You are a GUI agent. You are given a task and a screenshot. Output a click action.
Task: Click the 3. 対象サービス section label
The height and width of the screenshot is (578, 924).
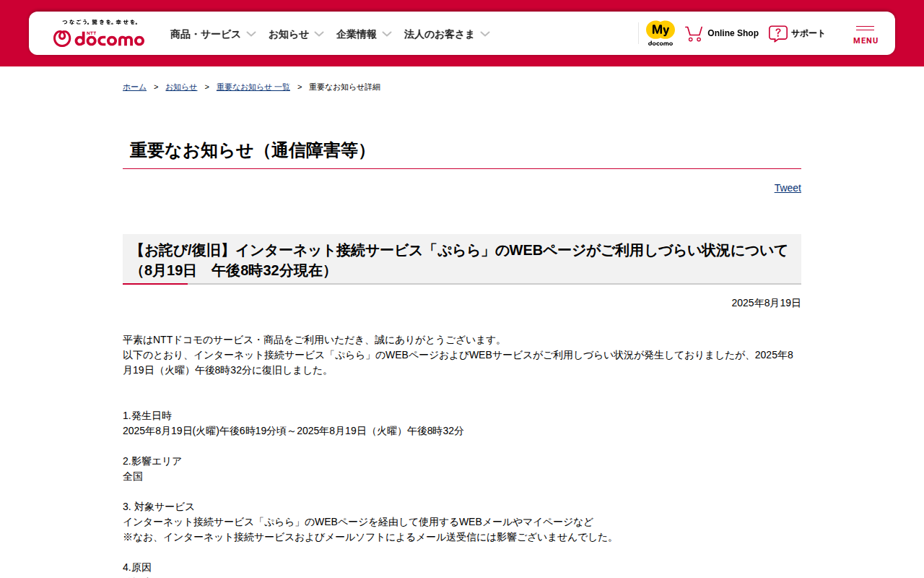click(159, 506)
